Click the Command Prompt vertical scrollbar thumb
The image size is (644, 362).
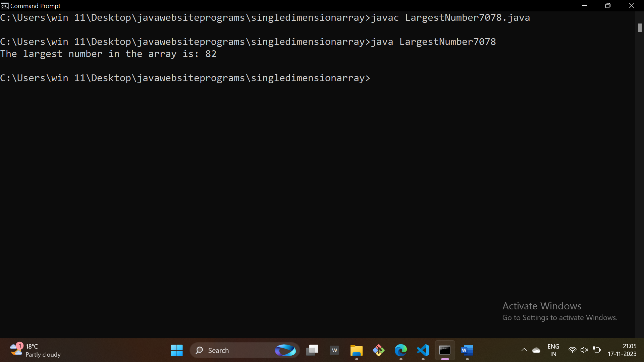pos(640,28)
